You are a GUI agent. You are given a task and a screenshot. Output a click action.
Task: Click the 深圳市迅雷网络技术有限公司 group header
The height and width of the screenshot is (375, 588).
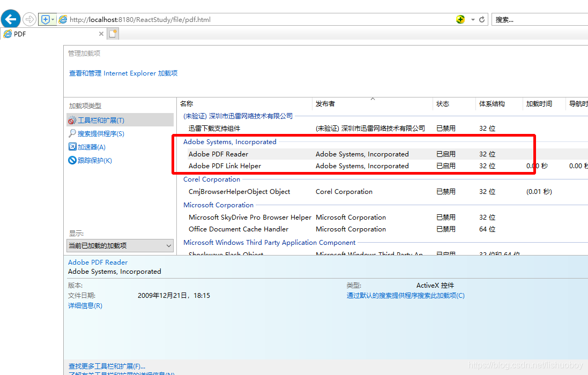238,116
